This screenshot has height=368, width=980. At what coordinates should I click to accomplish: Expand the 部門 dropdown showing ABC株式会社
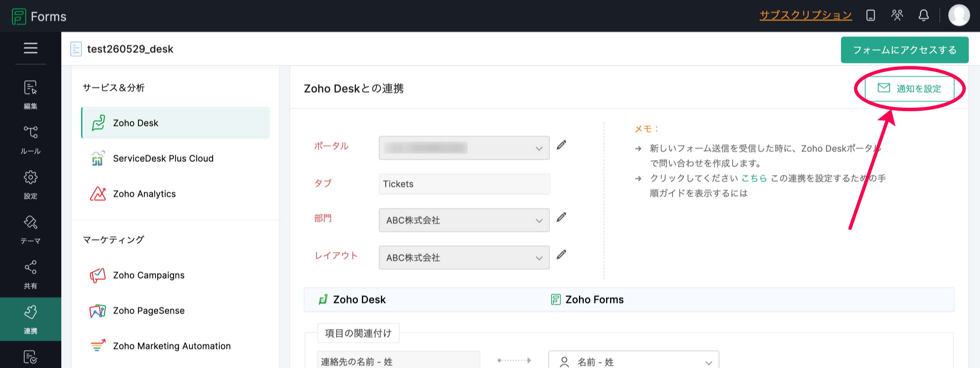[x=464, y=220]
